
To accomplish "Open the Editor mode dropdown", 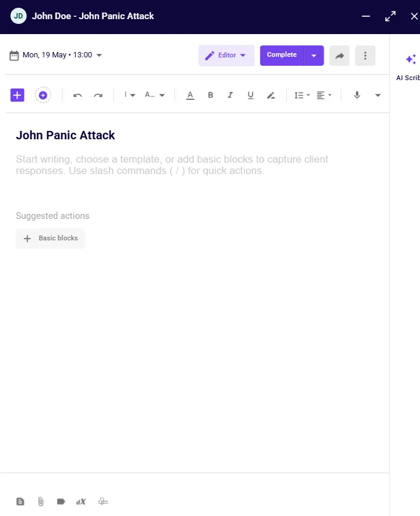I will click(226, 56).
